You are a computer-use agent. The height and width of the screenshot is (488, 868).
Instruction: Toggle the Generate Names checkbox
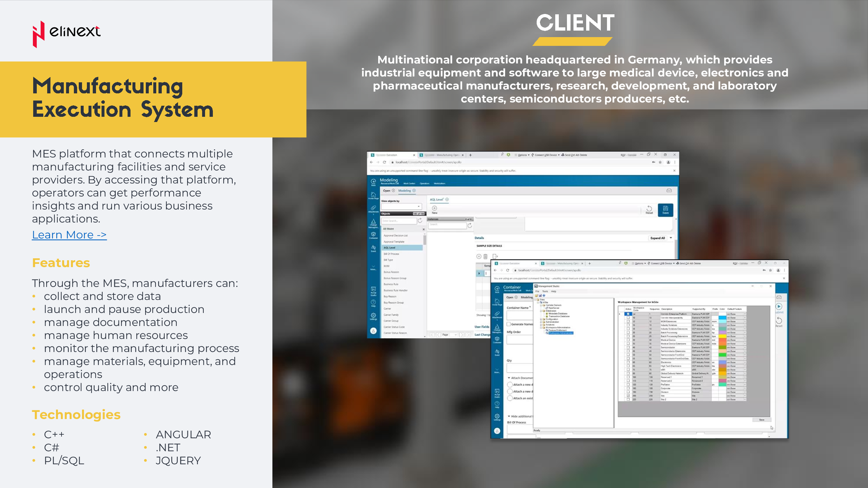[509, 324]
